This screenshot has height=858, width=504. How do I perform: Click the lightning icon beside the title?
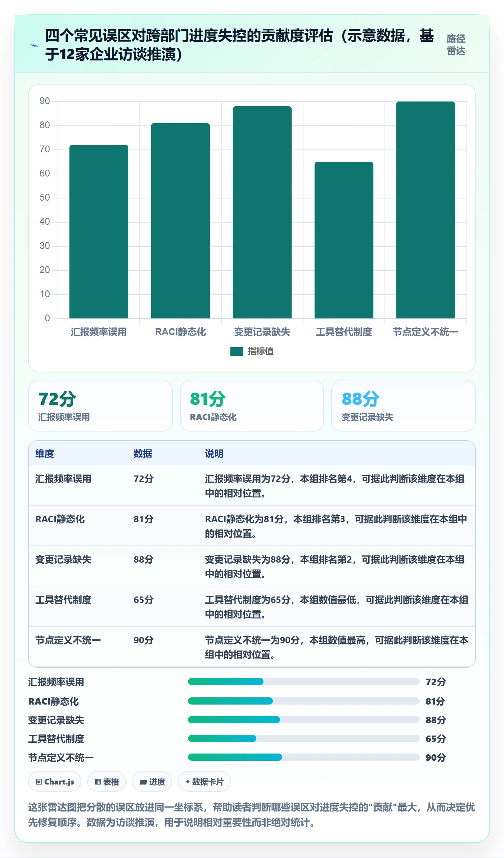34,46
